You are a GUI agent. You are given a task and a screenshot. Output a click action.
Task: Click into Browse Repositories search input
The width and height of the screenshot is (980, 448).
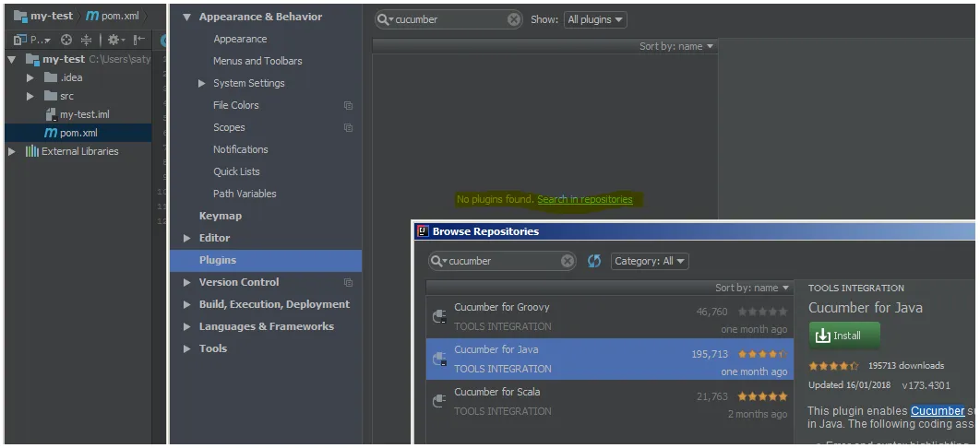pyautogui.click(x=500, y=261)
